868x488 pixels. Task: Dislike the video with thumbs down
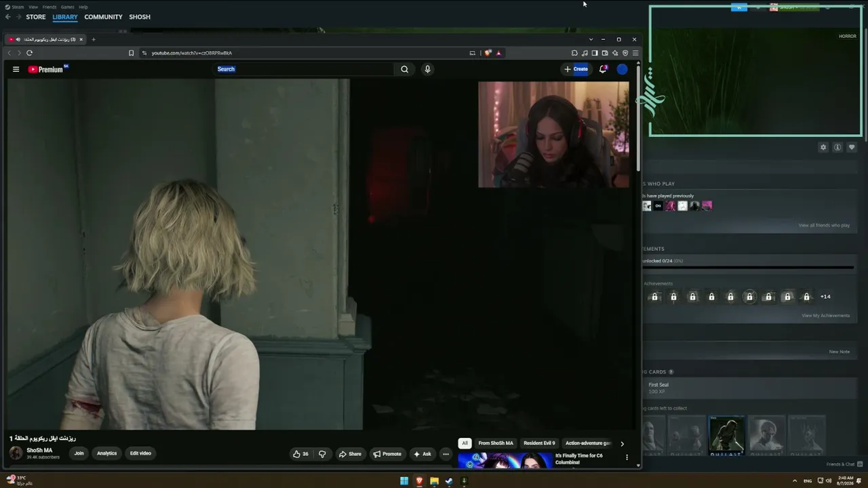(322, 454)
